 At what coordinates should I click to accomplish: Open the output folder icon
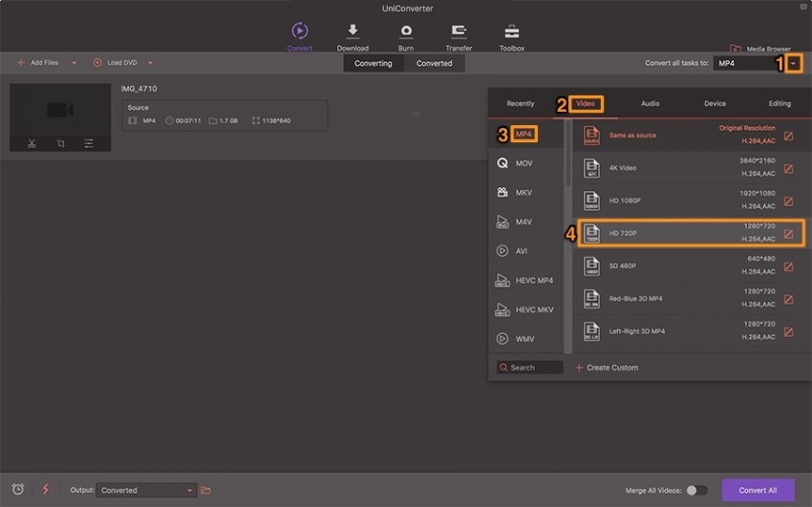coord(206,490)
